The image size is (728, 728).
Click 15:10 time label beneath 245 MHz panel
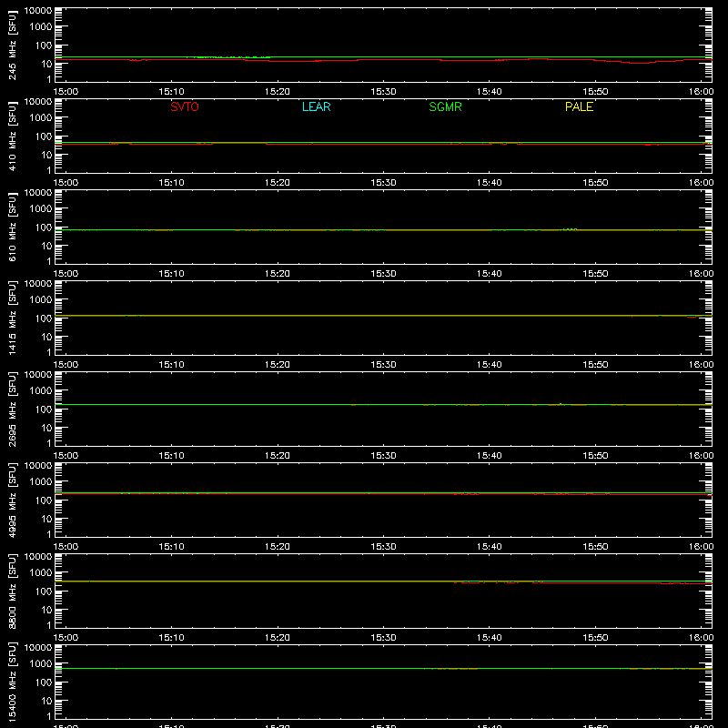(172, 92)
